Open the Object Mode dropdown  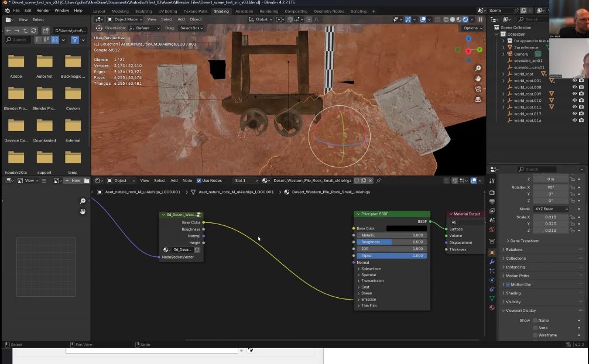pos(125,19)
